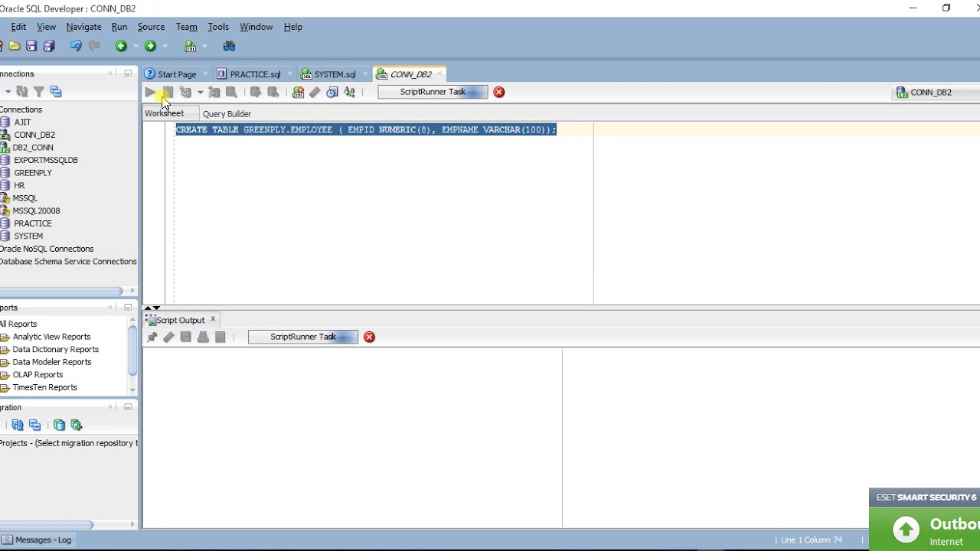Select the HR connection

(x=19, y=185)
